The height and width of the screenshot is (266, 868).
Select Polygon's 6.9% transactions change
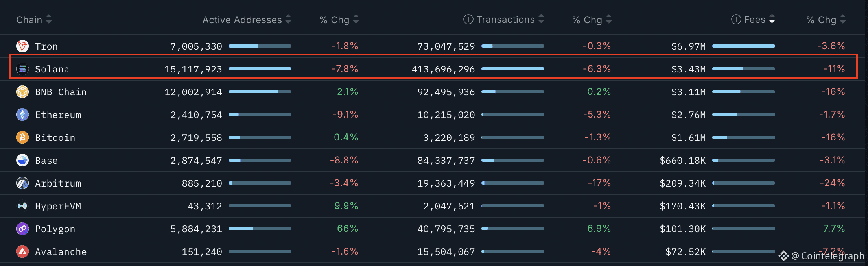(x=599, y=229)
